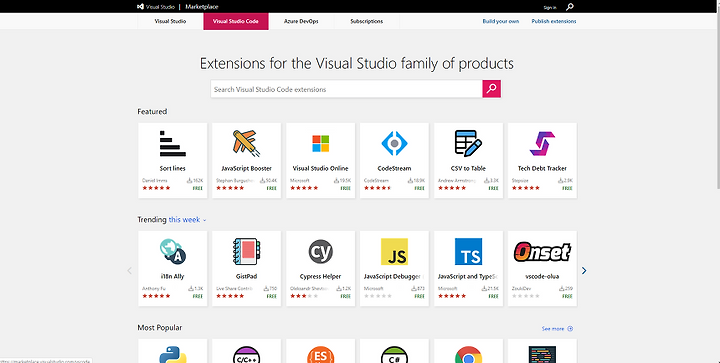
Task: Click the pink search submit button
Action: pyautogui.click(x=491, y=89)
